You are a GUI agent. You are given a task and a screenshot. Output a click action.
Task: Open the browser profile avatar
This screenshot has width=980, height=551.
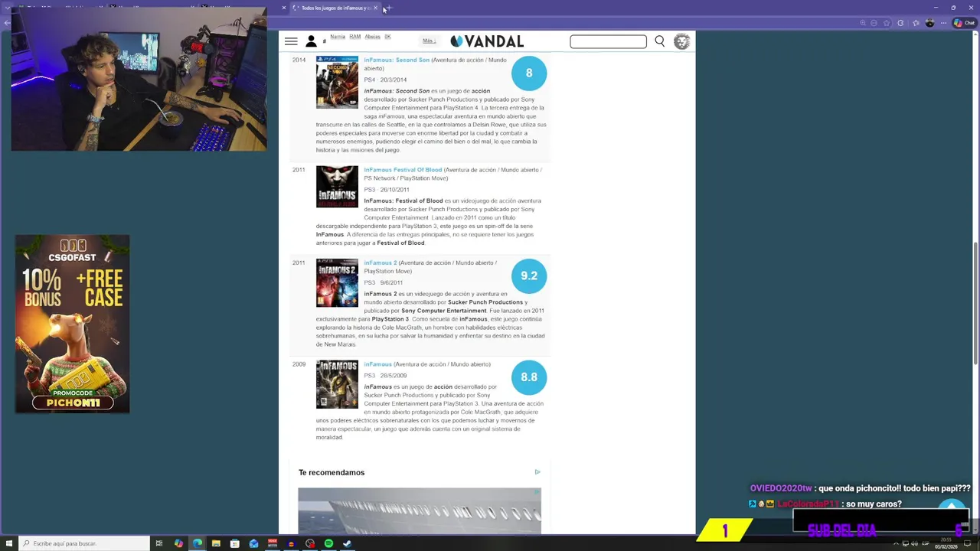929,23
